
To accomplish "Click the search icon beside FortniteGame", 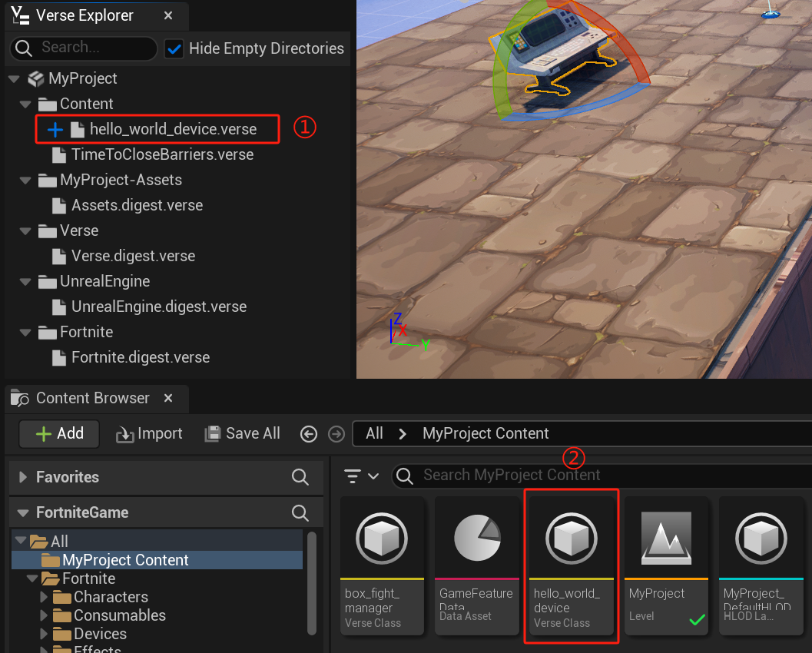I will [x=300, y=512].
